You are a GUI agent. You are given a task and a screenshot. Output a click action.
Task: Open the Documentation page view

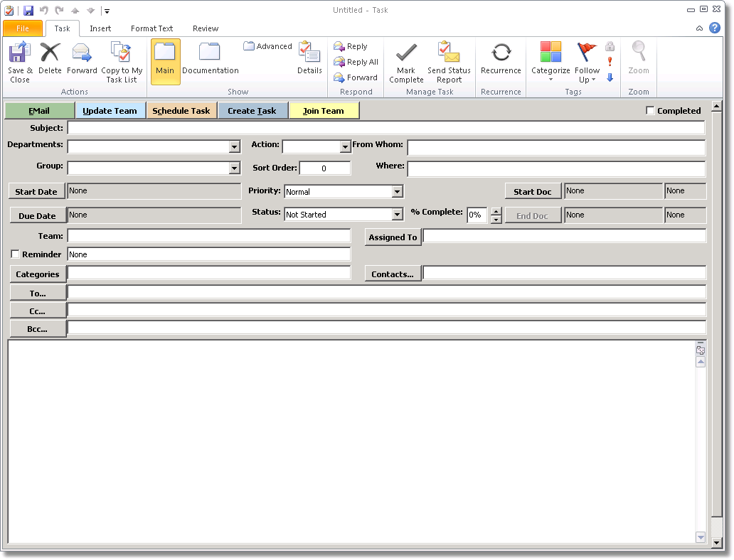coord(210,54)
